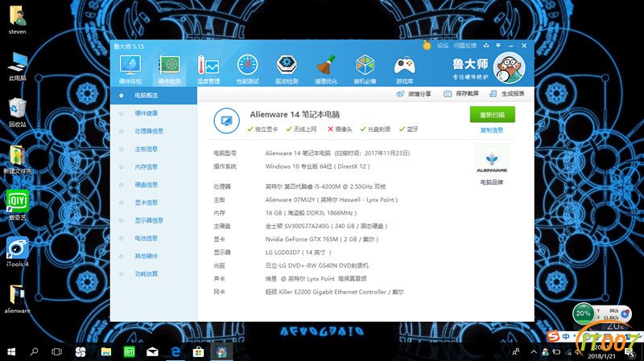644x361 pixels.
Task: Open Mail app from taskbar
Action: click(152, 351)
